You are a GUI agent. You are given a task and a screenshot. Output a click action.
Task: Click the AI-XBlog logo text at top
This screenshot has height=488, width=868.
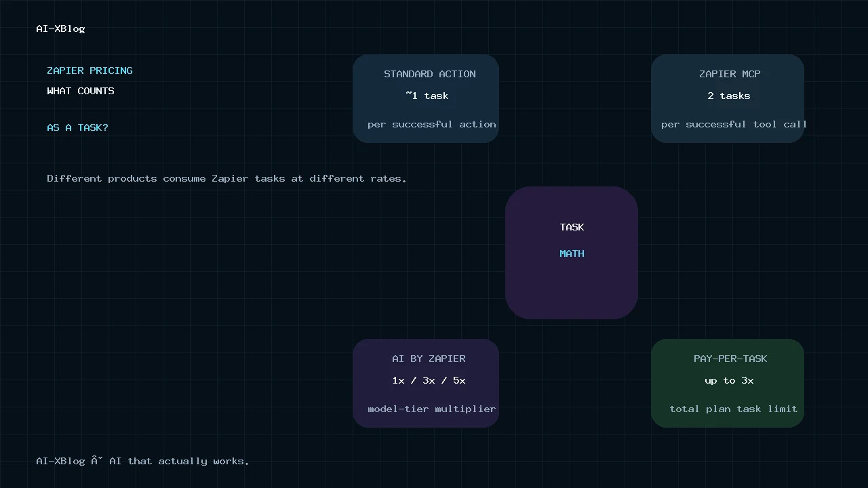coord(60,28)
